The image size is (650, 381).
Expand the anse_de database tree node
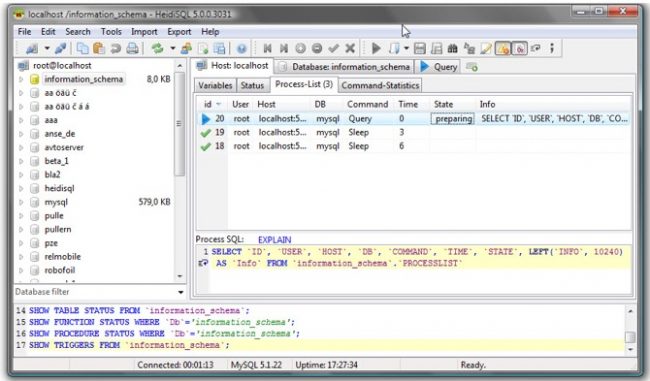21,134
